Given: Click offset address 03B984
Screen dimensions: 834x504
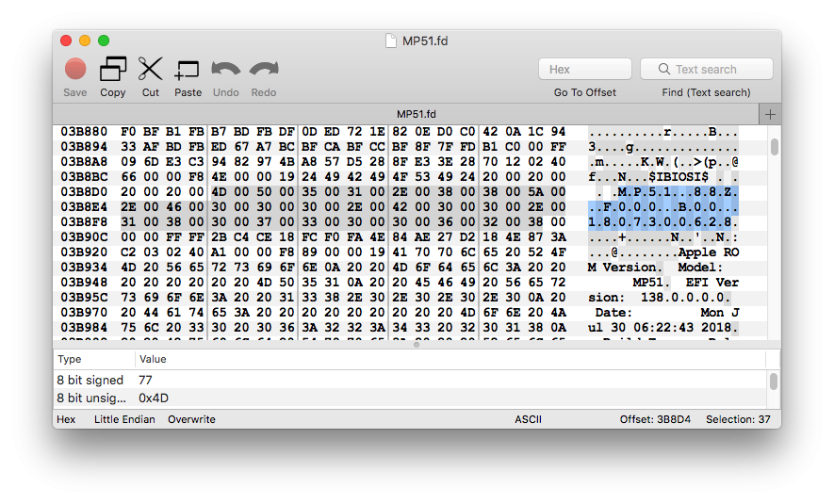Looking at the screenshot, I should [x=84, y=328].
